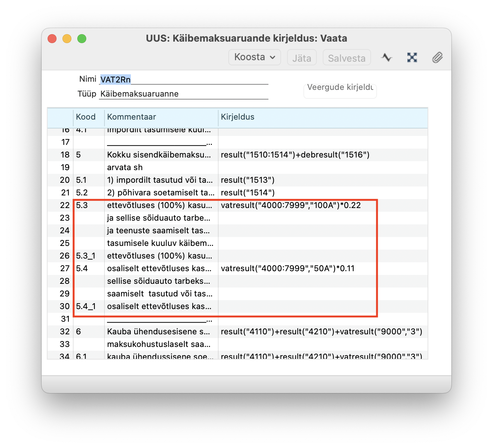493x448 pixels.
Task: Click the code cell 5.3
Action: pos(82,205)
